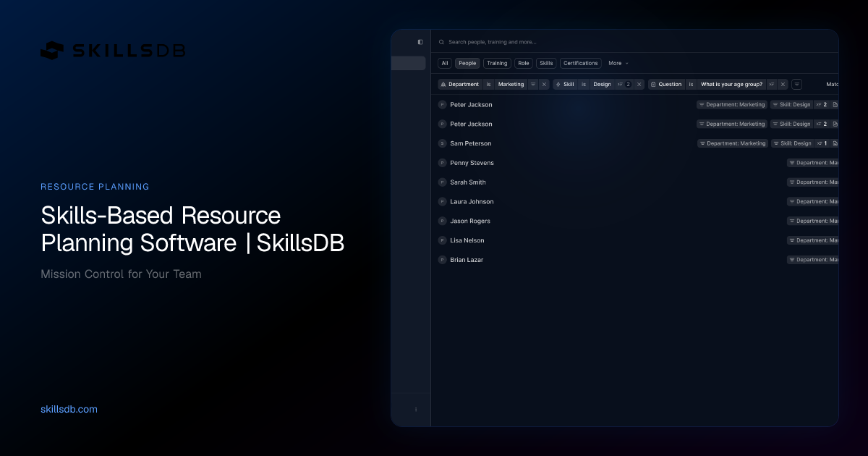Select the Skills tab

546,63
